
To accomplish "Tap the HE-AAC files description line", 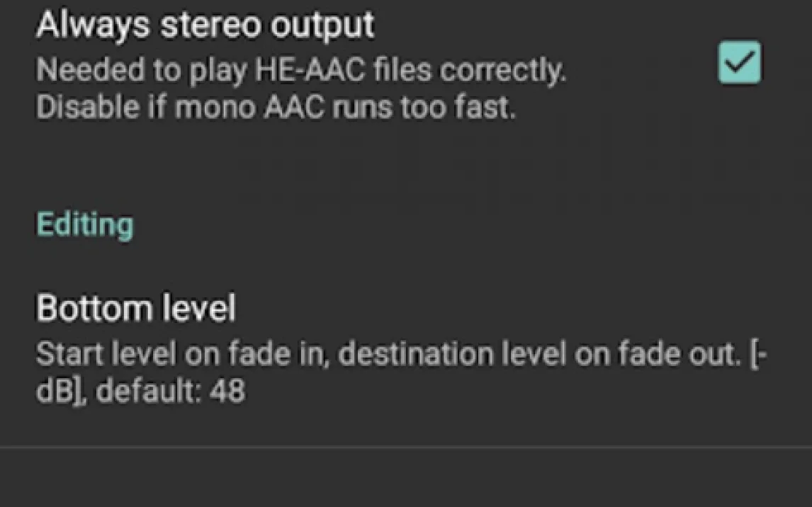I will pos(301,70).
